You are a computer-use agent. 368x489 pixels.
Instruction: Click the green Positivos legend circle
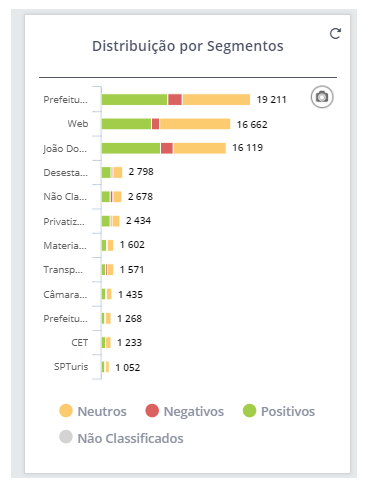click(x=249, y=410)
